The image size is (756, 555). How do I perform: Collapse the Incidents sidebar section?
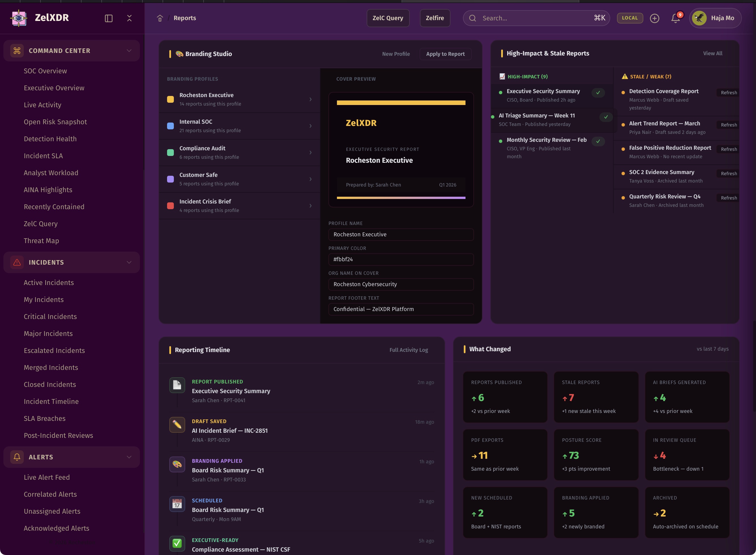click(129, 262)
